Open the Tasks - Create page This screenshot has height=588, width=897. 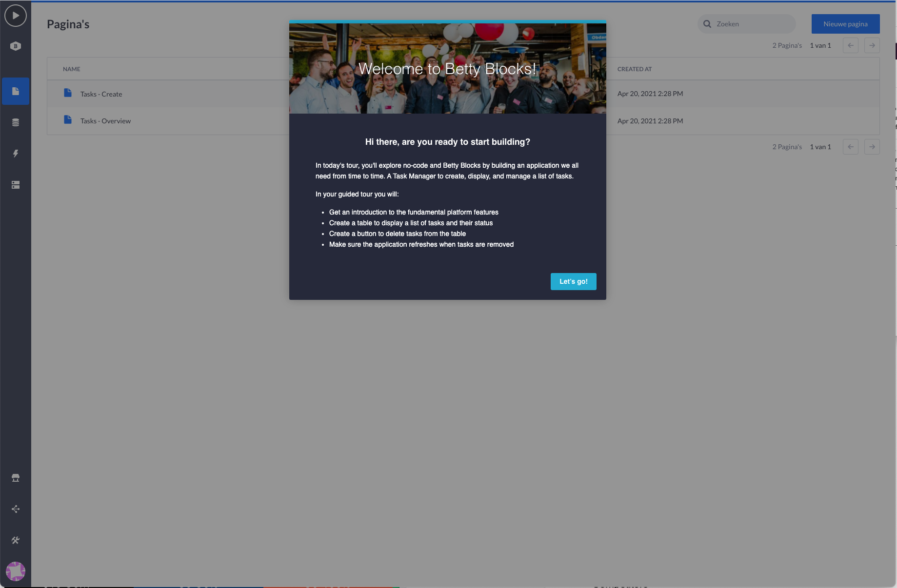click(101, 94)
